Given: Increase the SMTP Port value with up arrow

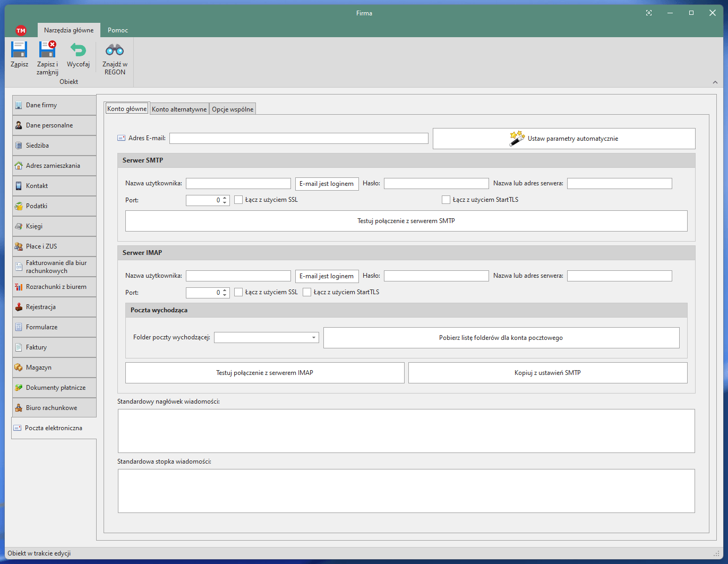Looking at the screenshot, I should point(225,198).
